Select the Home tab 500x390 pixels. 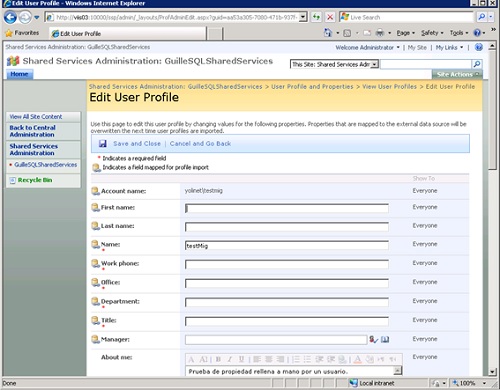[19, 74]
